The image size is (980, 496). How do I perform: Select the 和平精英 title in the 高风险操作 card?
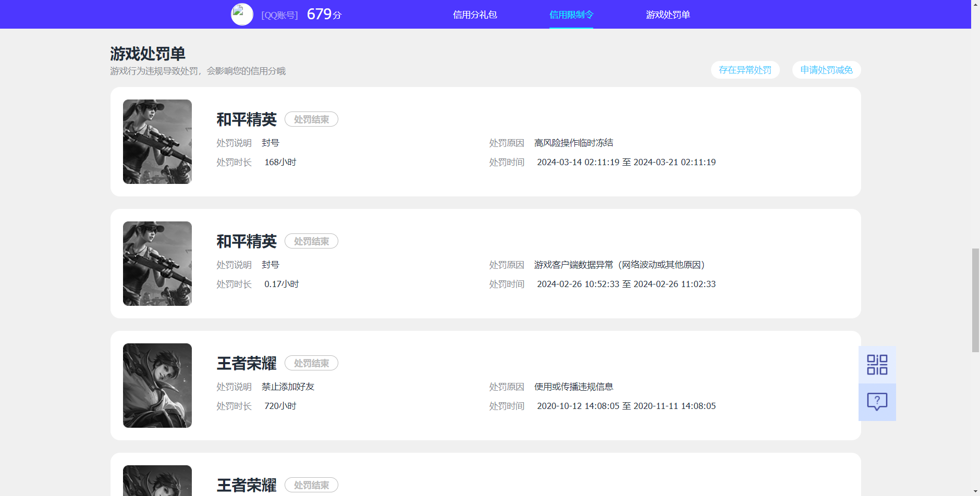[247, 119]
